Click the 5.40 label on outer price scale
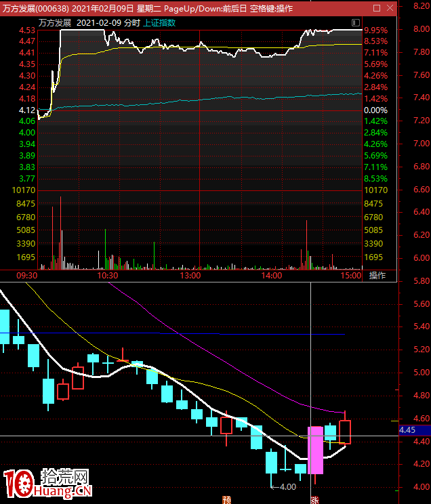Viewport: 431px width, 504px height. (x=422, y=327)
